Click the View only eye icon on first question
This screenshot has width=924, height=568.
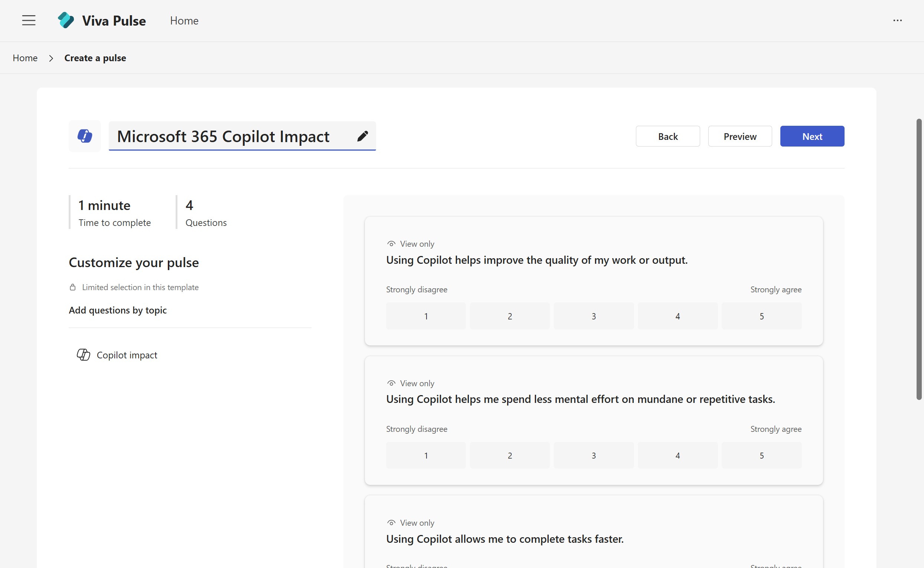(x=391, y=243)
